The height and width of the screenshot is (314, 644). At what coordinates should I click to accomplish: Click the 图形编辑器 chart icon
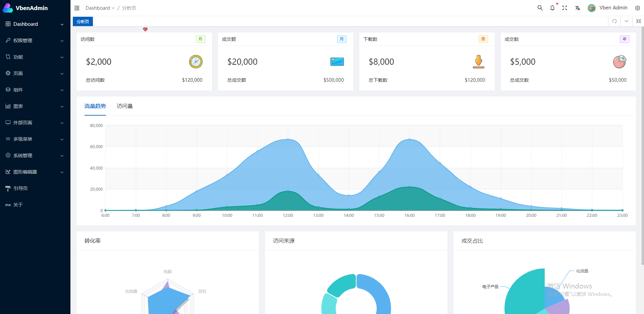coord(8,172)
